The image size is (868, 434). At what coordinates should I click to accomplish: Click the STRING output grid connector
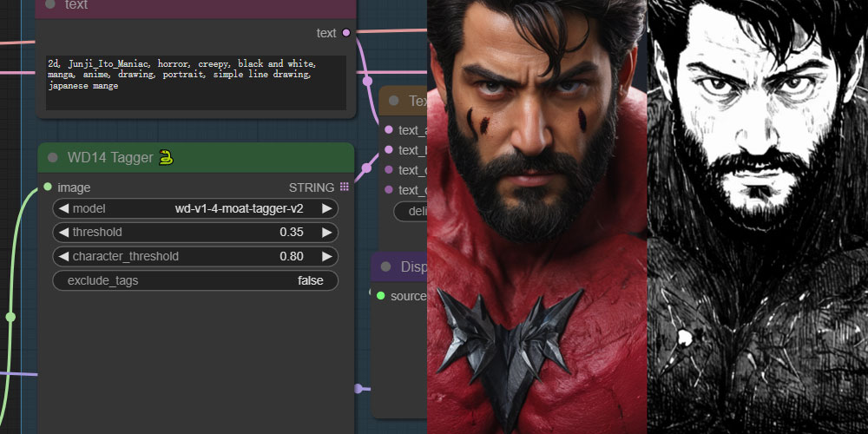[345, 187]
